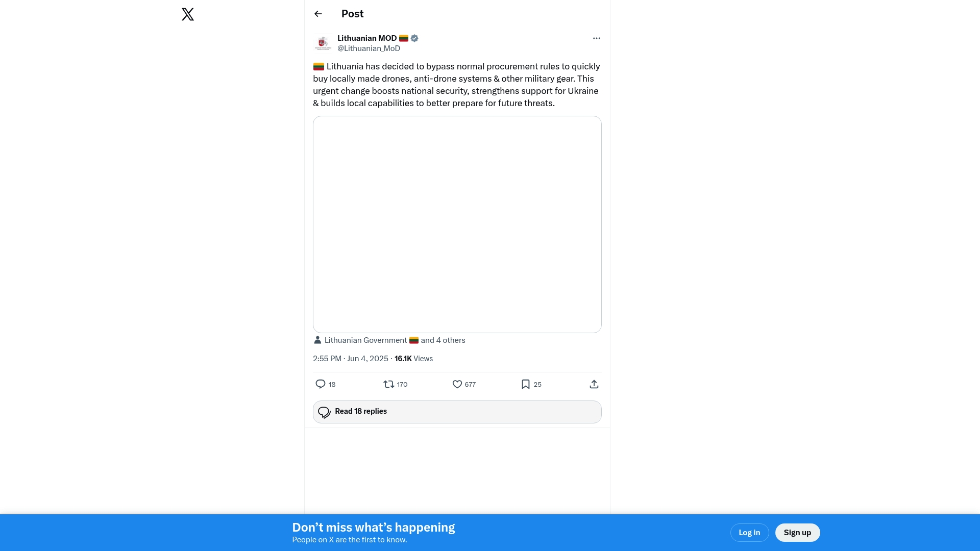Click the verified badge next to Lithuanian MOD
The image size is (980, 551).
tap(414, 38)
